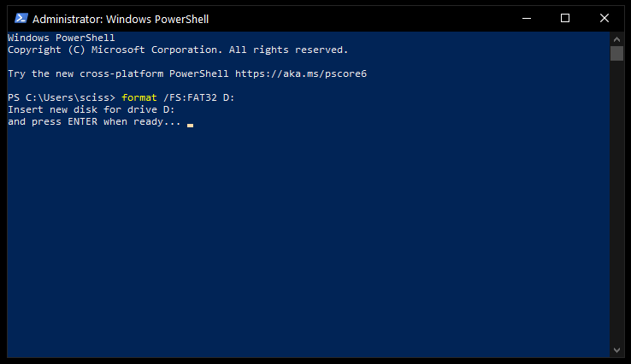Click the press ENTER when ready text

pyautogui.click(x=106, y=121)
